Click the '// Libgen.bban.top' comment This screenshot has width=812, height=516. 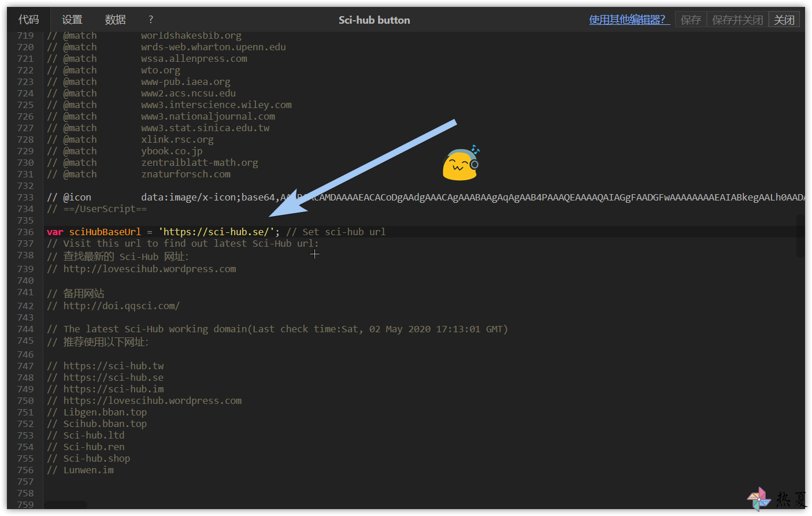[x=97, y=412]
